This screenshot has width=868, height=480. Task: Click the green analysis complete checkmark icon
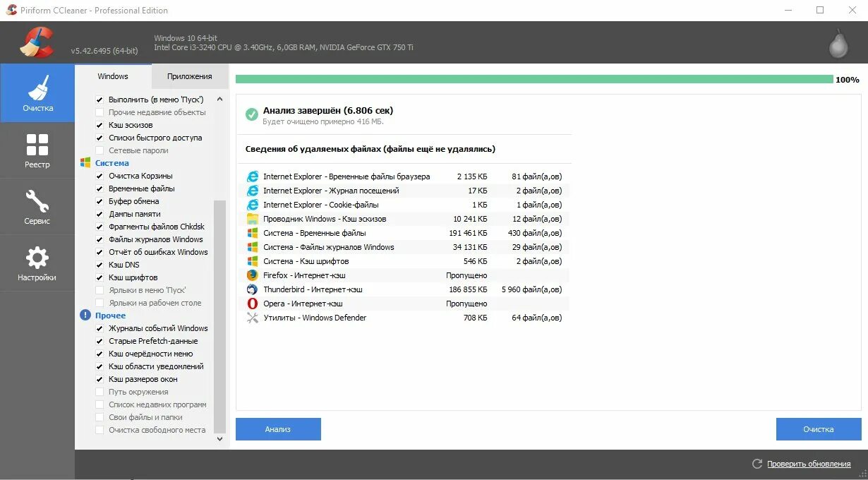252,114
